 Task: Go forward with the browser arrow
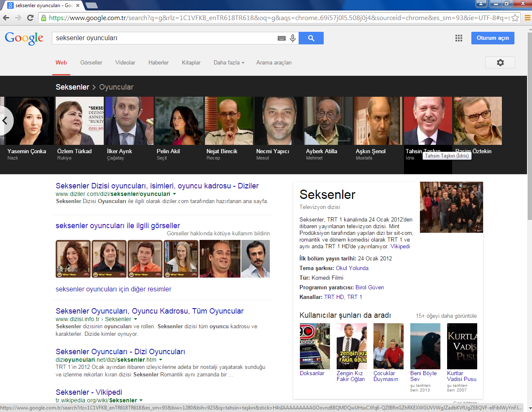point(18,18)
